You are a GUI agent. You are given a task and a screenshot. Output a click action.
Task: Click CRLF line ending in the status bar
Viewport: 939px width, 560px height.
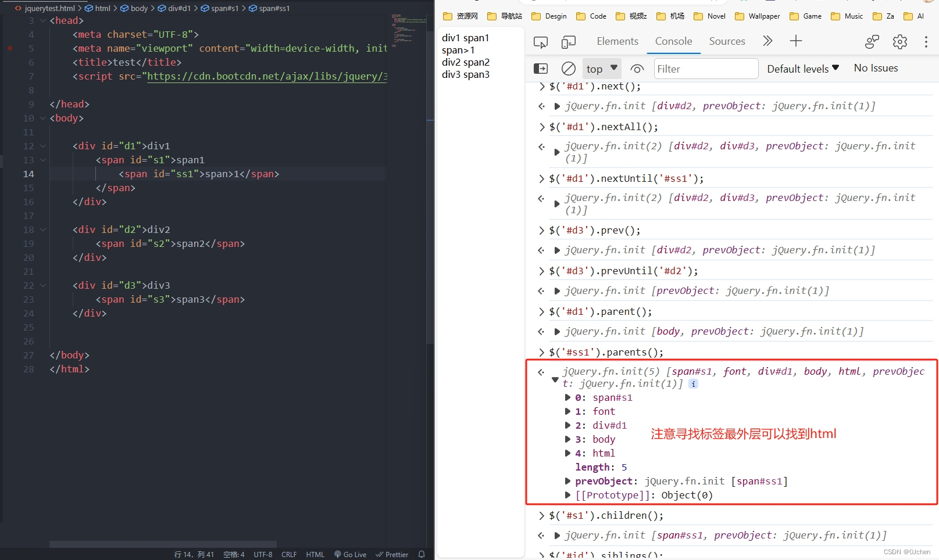pyautogui.click(x=289, y=554)
